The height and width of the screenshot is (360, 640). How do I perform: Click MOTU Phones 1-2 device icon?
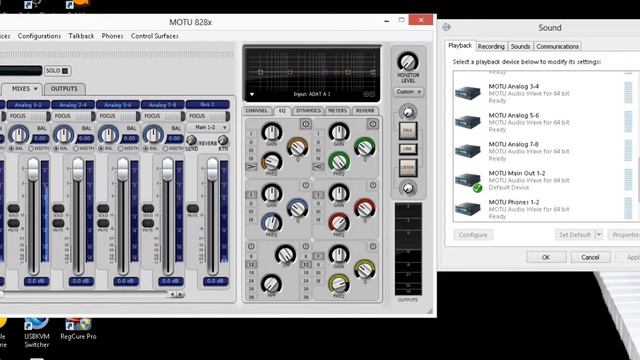click(468, 209)
